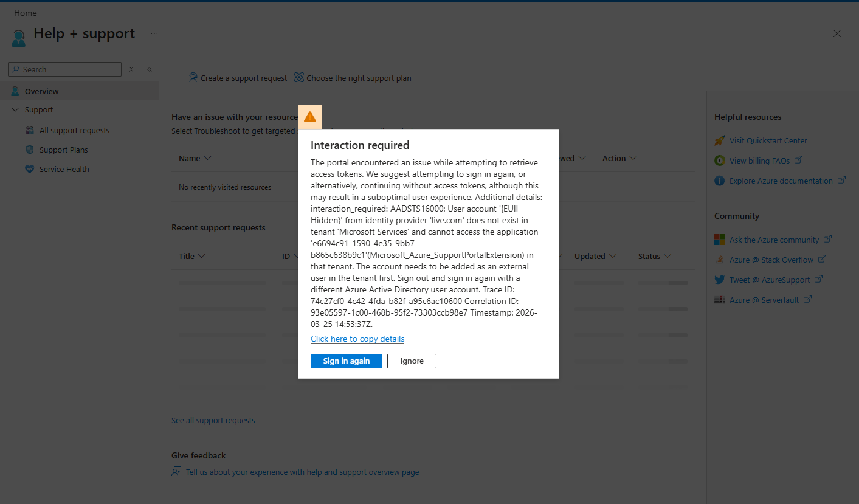859x504 pixels.
Task: Close the Help + support blade
Action: 837,34
